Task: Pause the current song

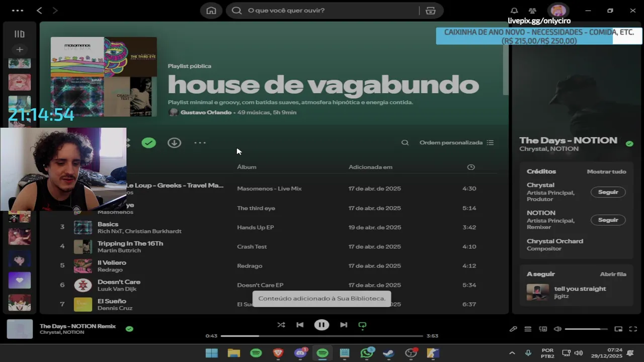Action: click(x=321, y=325)
